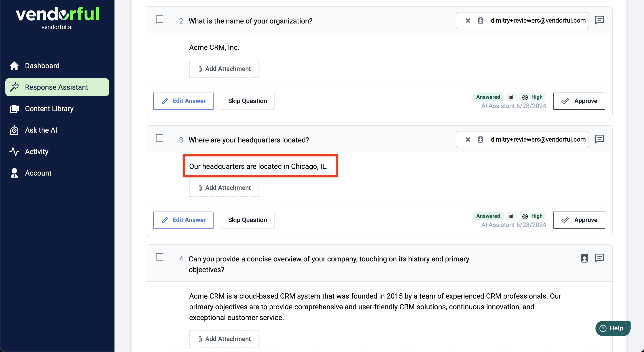Open reviewer assignee field on question 2
Image resolution: width=644 pixels, height=352 pixels.
click(x=538, y=21)
